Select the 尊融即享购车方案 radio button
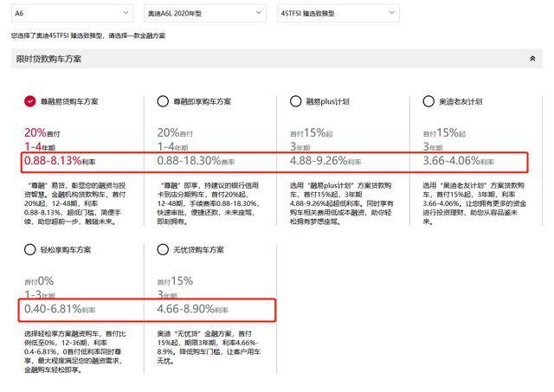The width and height of the screenshot is (554, 392). (163, 101)
